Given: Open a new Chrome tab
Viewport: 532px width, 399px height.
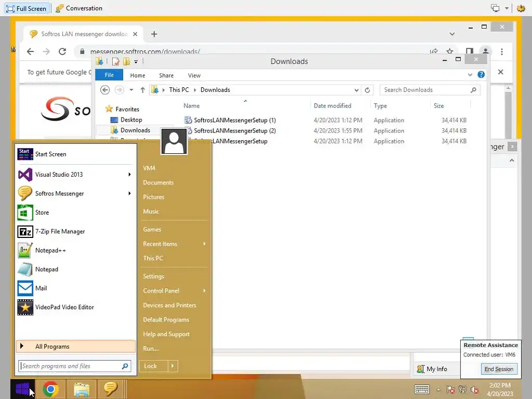Looking at the screenshot, I should point(154,34).
